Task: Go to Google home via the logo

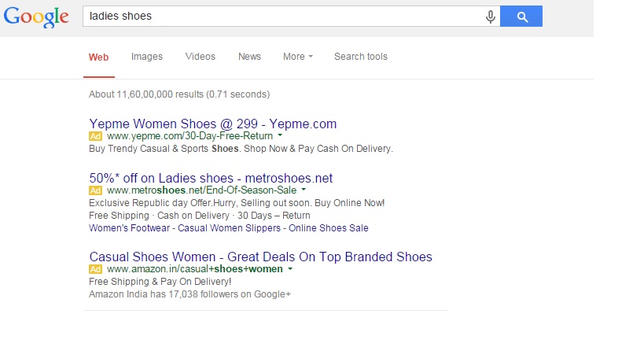Action: tap(36, 17)
